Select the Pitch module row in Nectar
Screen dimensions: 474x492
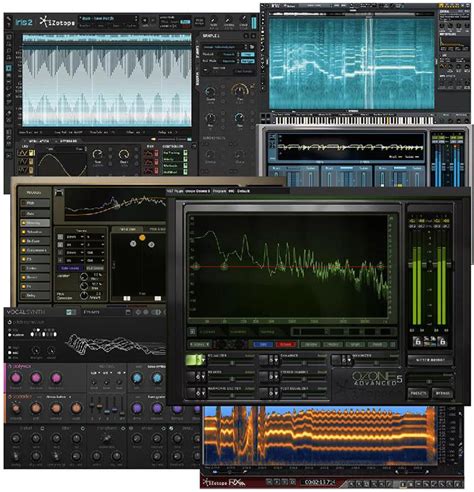(35, 203)
